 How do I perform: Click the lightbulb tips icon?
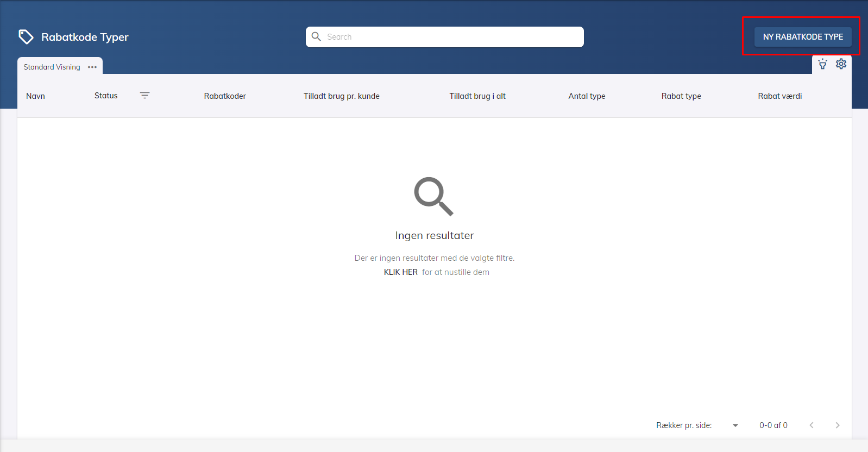pos(822,64)
